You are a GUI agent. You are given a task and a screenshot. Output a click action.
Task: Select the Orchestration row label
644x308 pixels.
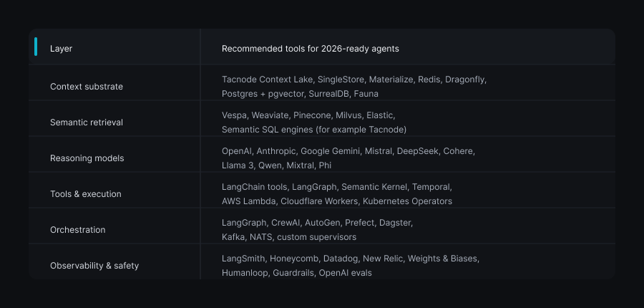[x=78, y=230]
